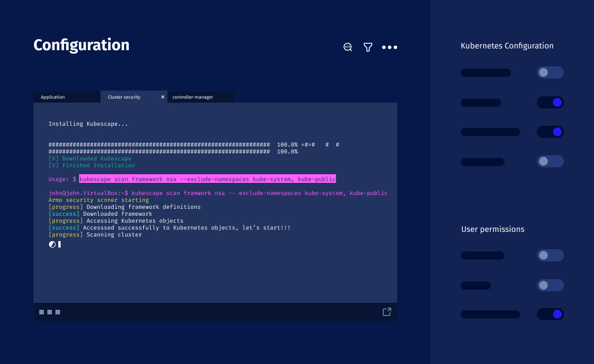This screenshot has height=364, width=594.
Task: Enable second User permissions switch
Action: tap(550, 286)
